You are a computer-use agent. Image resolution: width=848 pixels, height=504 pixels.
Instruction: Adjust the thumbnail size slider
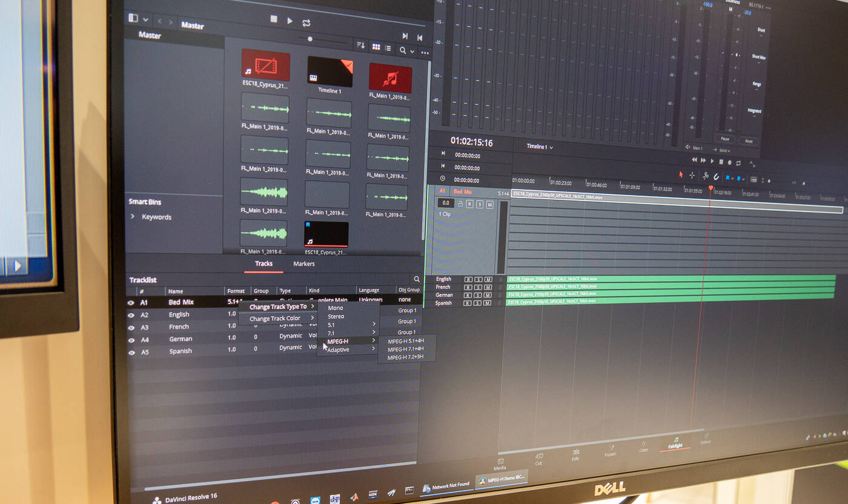[310, 39]
